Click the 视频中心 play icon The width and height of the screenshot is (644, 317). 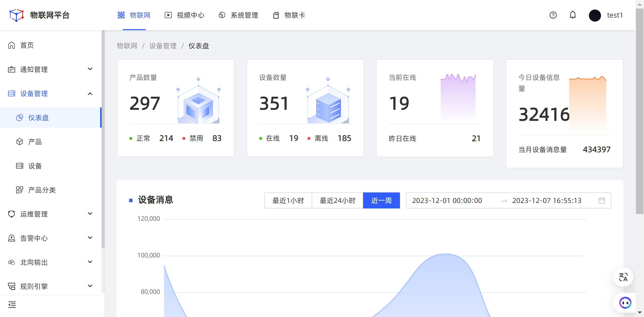(168, 15)
